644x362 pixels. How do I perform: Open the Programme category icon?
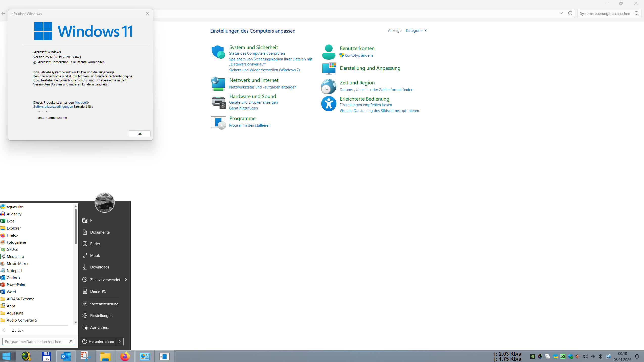pos(218,122)
